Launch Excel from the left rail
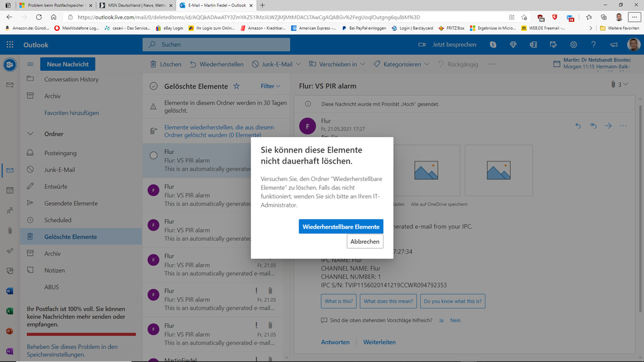Image resolution: width=644 pixels, height=362 pixels. click(x=10, y=311)
